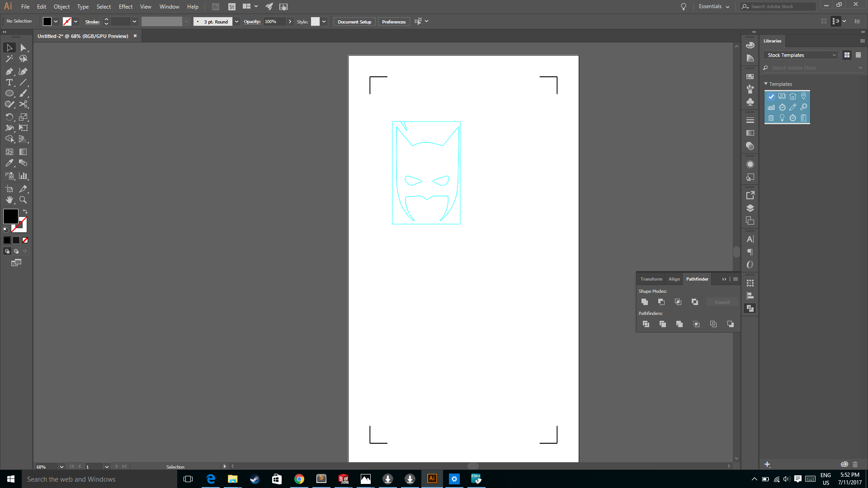Open the zoom level dropdown
Image resolution: width=868 pixels, height=488 pixels.
[61, 467]
